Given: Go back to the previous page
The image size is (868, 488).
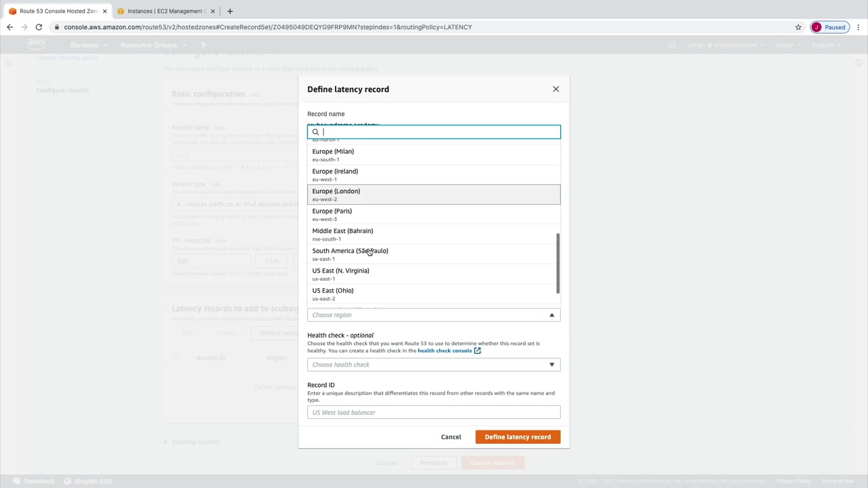Looking at the screenshot, I should (9, 27).
